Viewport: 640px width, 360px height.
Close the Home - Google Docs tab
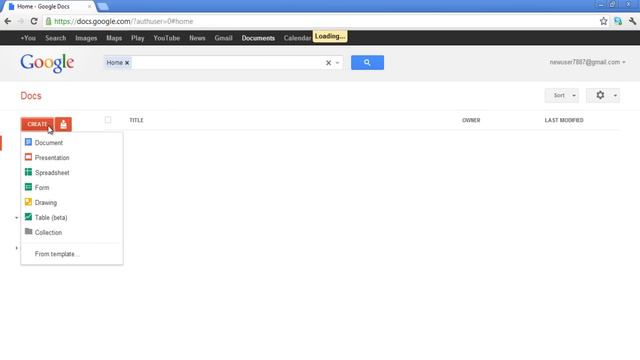(x=89, y=7)
